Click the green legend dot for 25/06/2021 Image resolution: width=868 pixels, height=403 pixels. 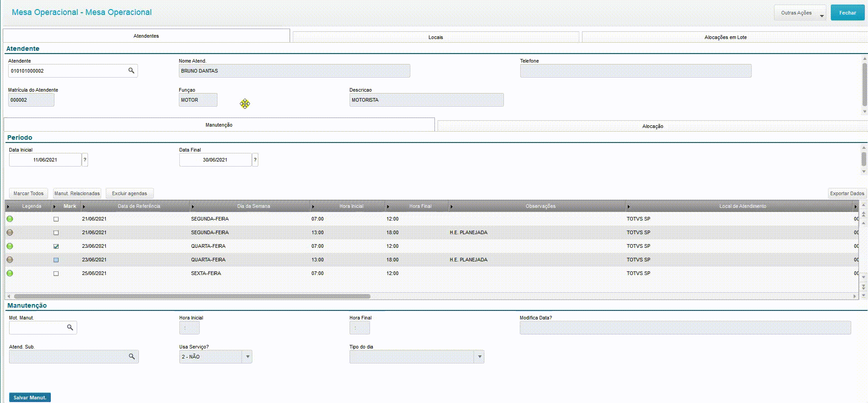tap(10, 273)
